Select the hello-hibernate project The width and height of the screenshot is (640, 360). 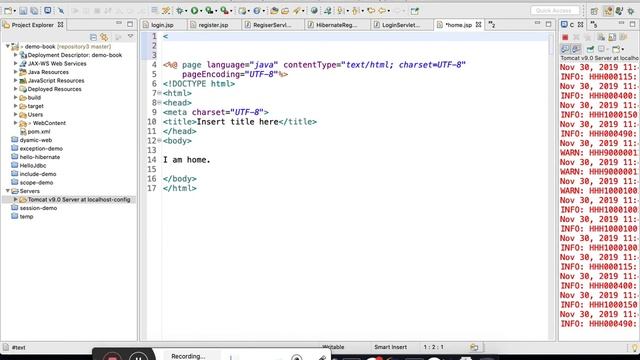click(40, 157)
